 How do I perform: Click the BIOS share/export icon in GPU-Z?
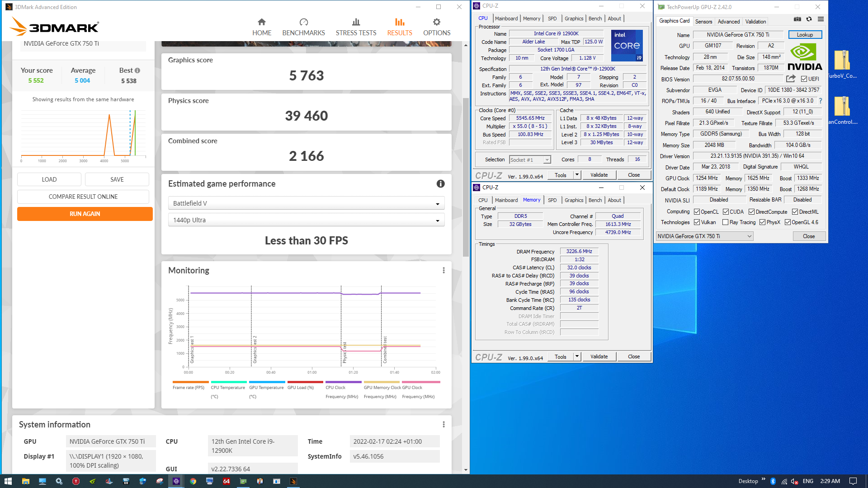coord(791,79)
